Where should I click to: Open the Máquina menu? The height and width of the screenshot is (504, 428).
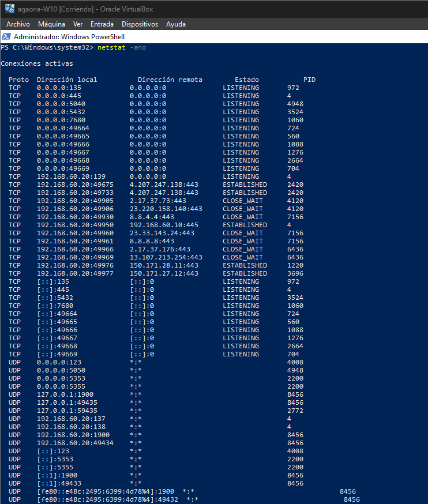click(51, 24)
